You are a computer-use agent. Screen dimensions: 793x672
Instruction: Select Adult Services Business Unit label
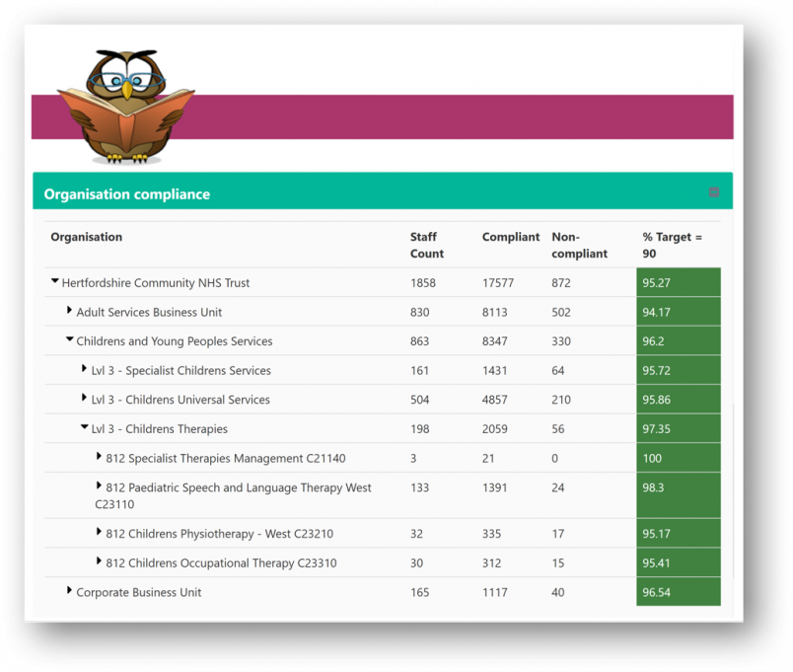coord(149,312)
